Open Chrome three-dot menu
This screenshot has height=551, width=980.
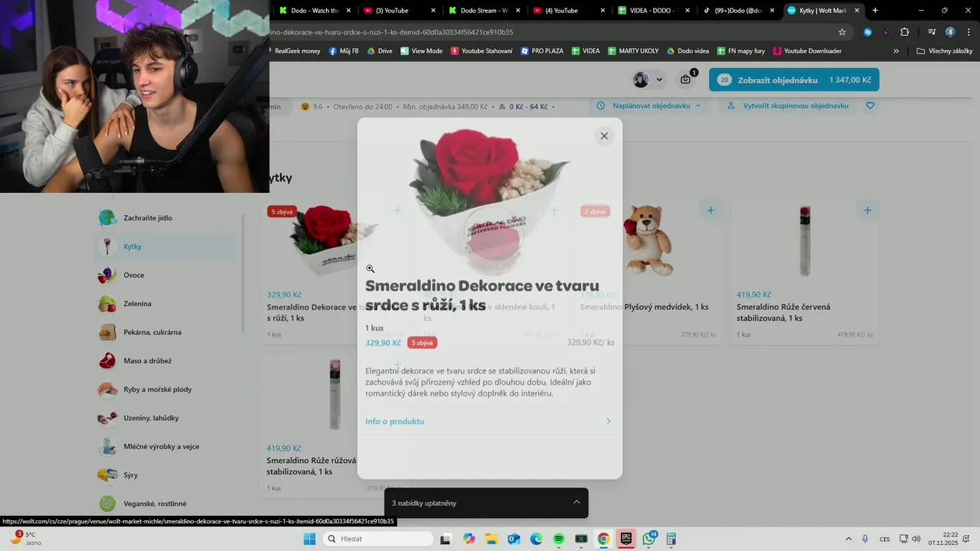point(969,32)
